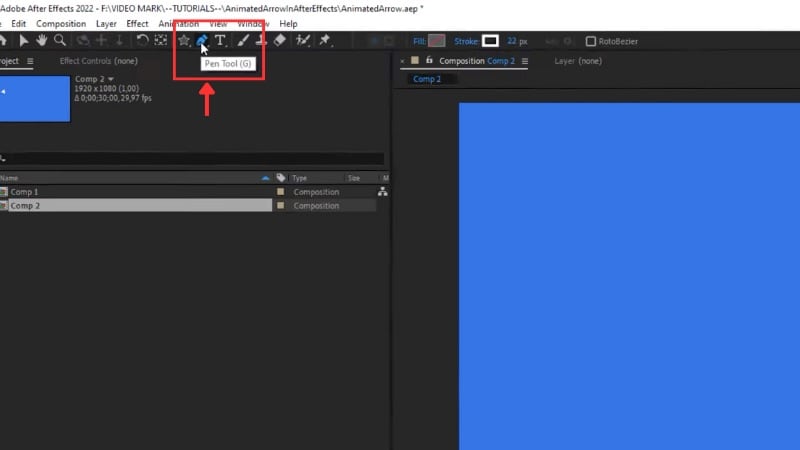The image size is (800, 450).
Task: Switch to Effect Controls (none) tab
Action: tap(98, 61)
